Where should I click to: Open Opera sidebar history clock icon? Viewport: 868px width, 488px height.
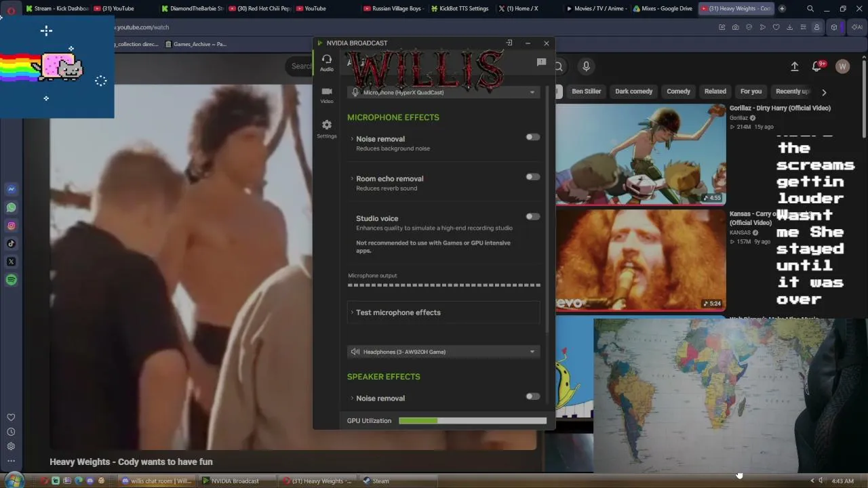(x=11, y=432)
